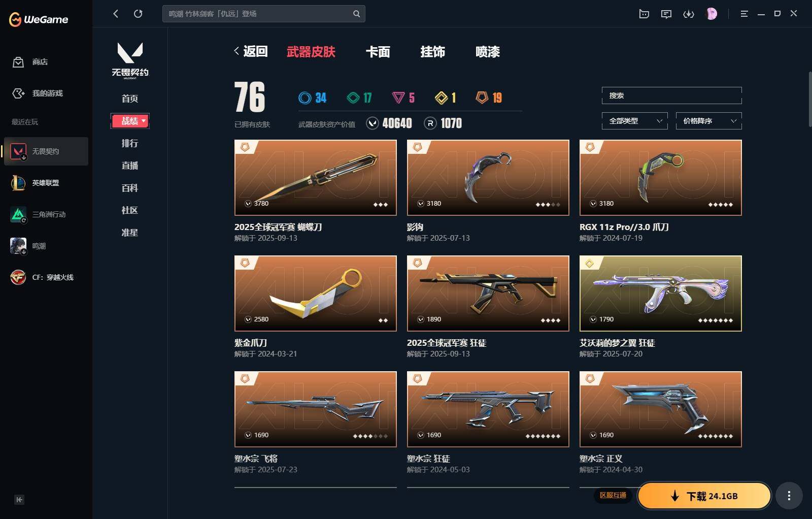Image resolution: width=812 pixels, height=519 pixels.
Task: Open the download manager icon
Action: 689,14
